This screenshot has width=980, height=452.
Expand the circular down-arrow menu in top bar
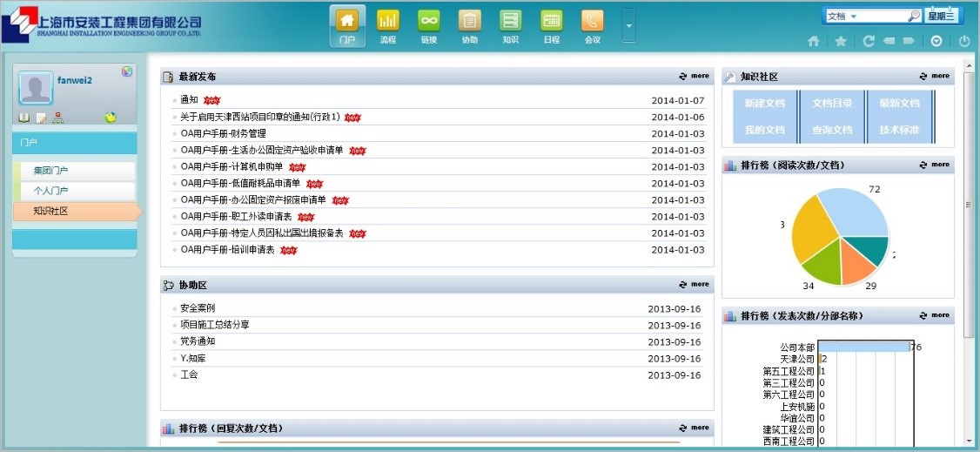936,41
